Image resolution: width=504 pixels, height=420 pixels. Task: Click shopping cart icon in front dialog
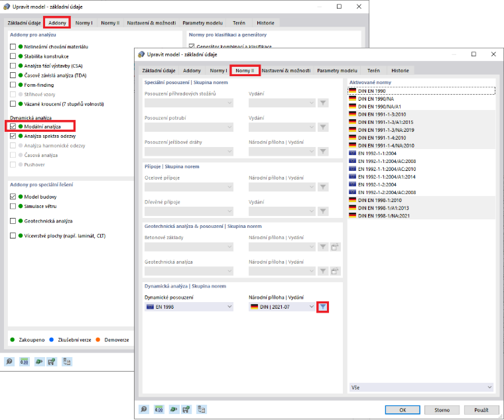(186, 409)
